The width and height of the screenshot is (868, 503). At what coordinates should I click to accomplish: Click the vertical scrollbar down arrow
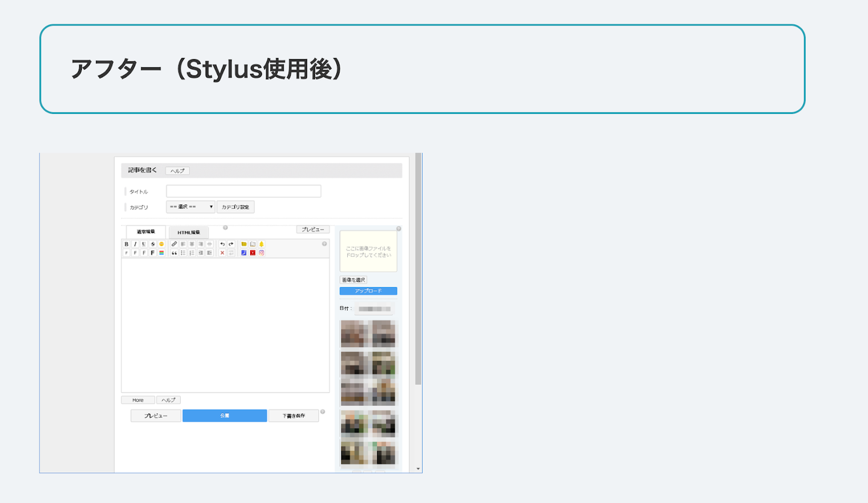(x=418, y=468)
